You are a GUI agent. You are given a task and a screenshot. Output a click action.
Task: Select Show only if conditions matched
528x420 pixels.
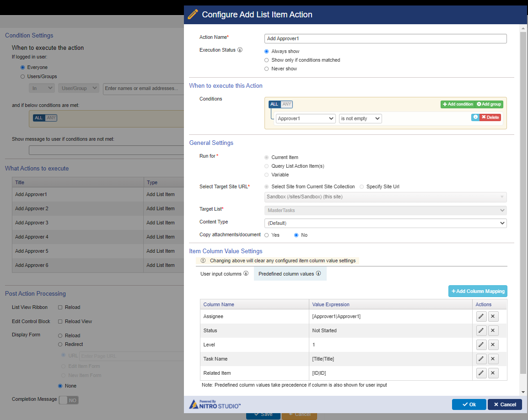tap(266, 60)
